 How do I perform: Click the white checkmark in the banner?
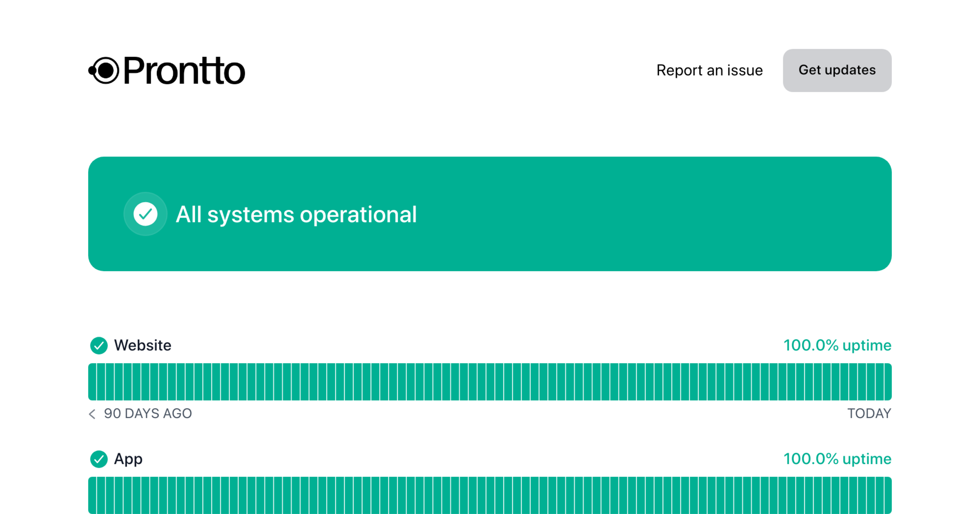(145, 214)
